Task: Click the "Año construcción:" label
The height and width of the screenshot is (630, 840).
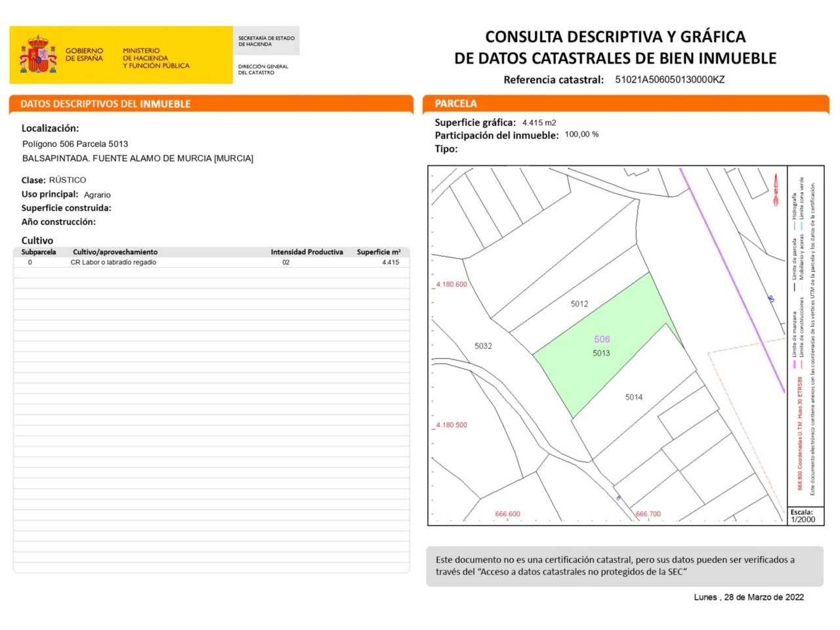Action: pos(58,222)
